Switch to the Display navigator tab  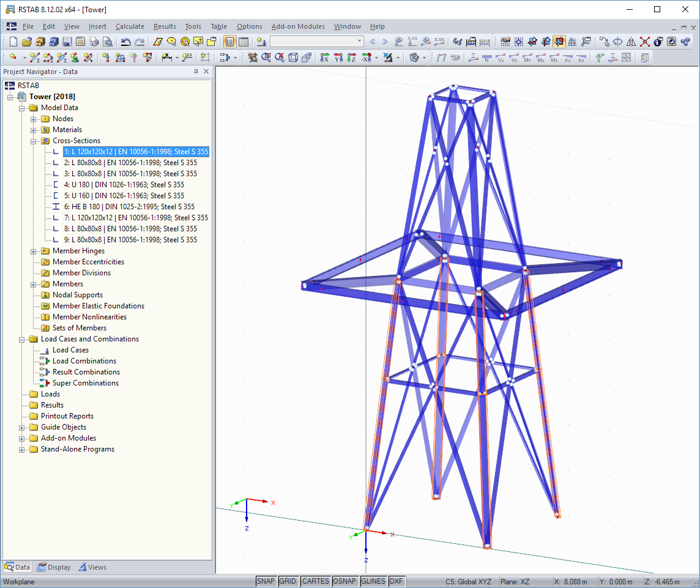(x=54, y=567)
